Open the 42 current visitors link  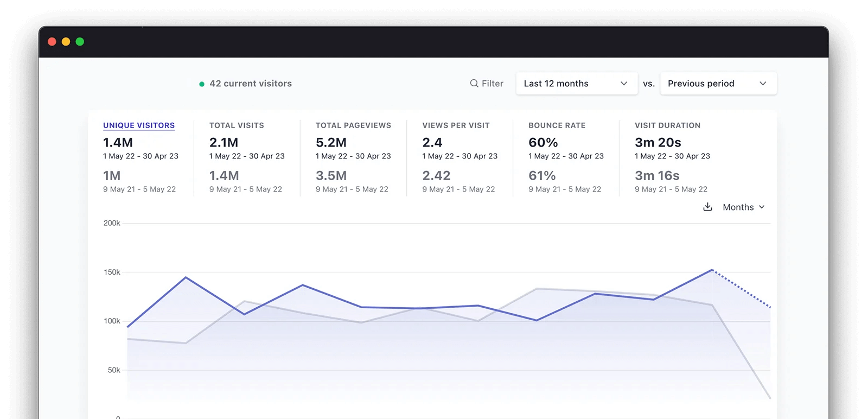tap(251, 83)
